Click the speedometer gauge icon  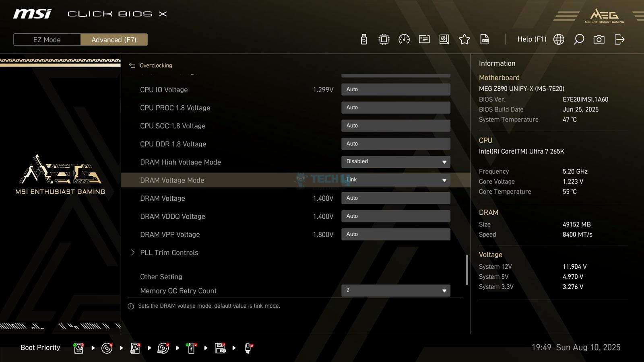point(404,39)
